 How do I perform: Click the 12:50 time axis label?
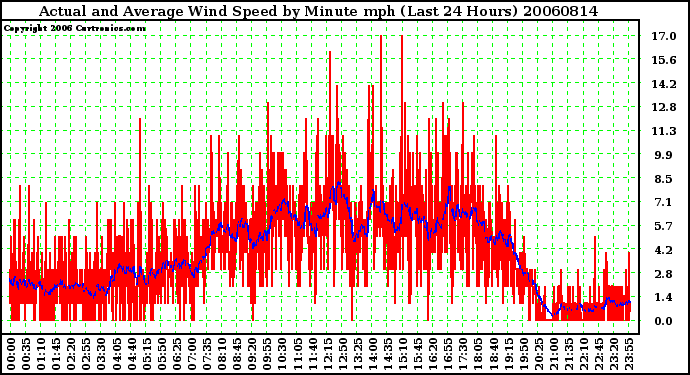(x=342, y=354)
